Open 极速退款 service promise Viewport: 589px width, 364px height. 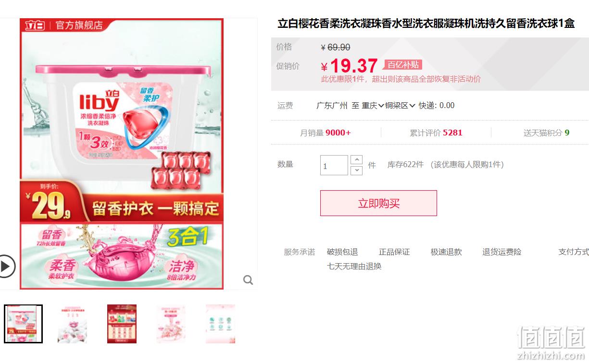pos(446,252)
